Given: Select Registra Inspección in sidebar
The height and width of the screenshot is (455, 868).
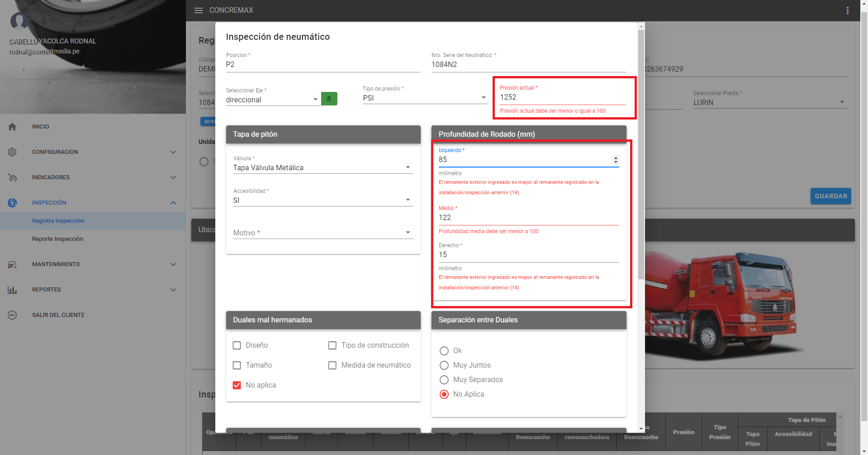Looking at the screenshot, I should 58,221.
